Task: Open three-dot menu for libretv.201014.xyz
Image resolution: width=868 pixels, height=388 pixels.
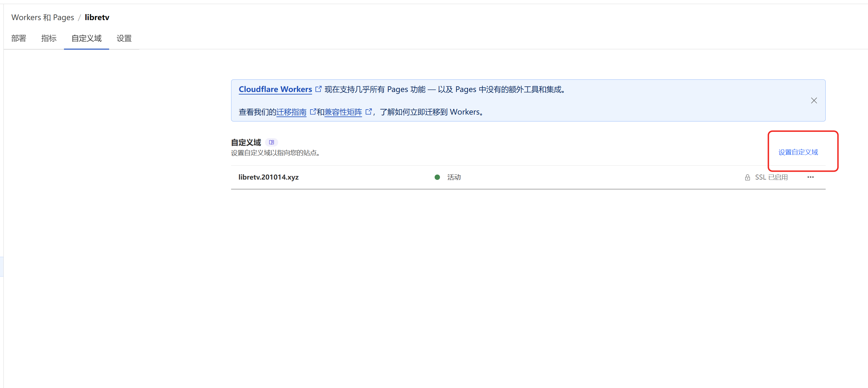Action: point(810,177)
